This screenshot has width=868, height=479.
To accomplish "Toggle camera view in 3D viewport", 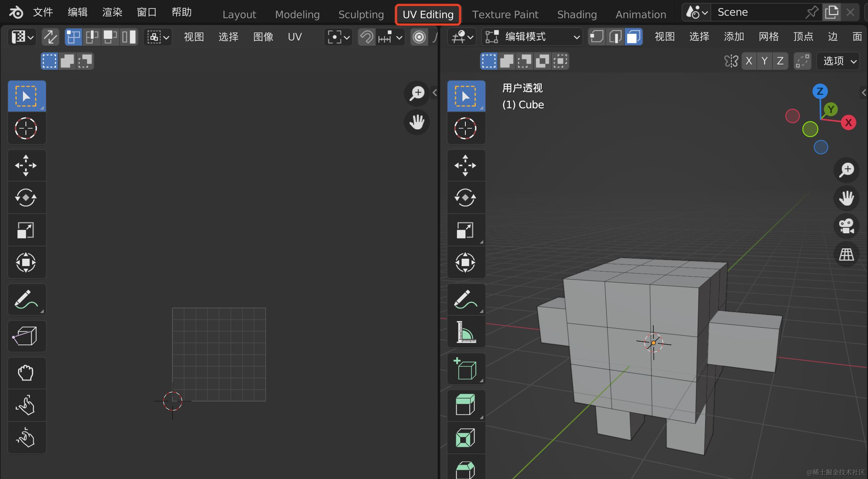I will click(846, 226).
